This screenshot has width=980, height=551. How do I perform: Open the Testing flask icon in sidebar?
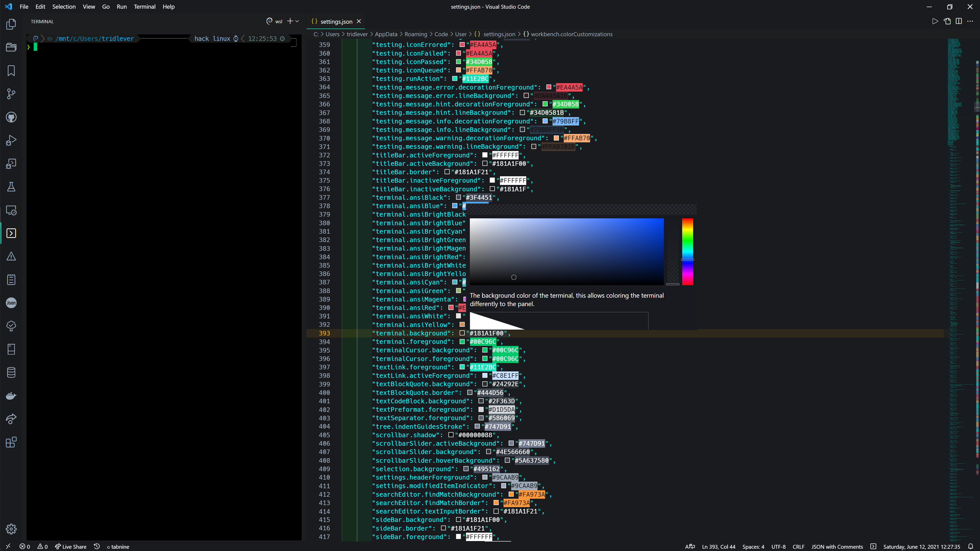tap(11, 186)
